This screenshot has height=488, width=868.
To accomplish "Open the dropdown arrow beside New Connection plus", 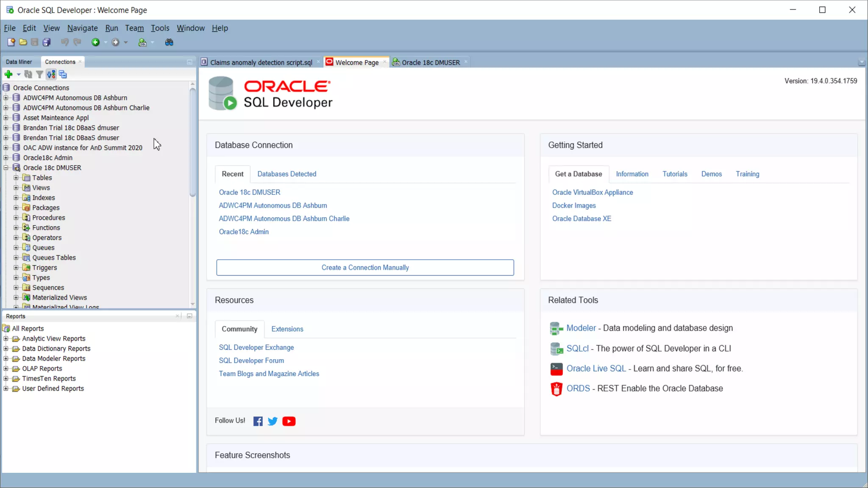I will (x=18, y=75).
